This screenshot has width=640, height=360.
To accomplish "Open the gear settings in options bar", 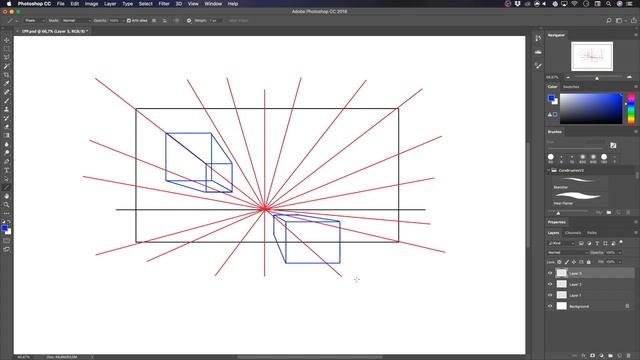I will (189, 20).
